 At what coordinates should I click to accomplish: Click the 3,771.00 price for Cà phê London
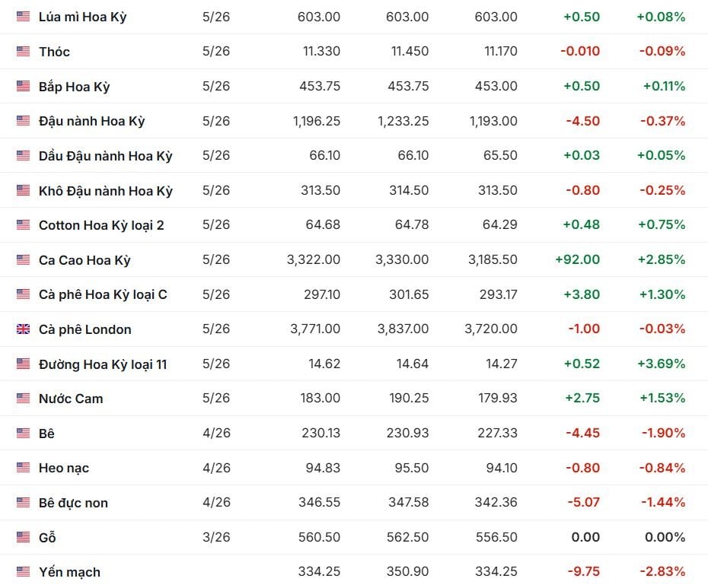coord(314,329)
